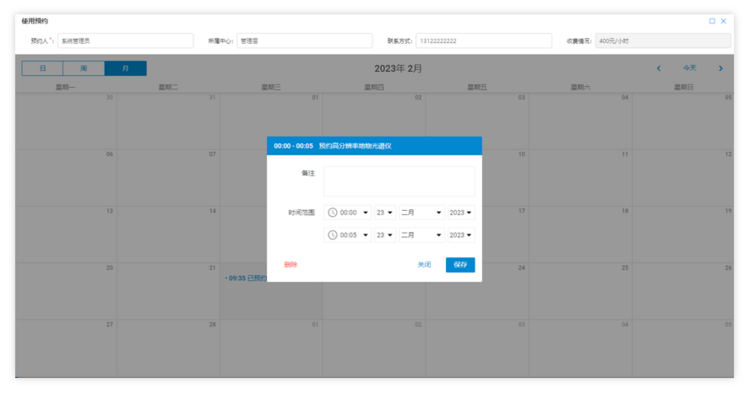Switch to 日 day view
Screen dimensions: 750x394
coord(42,68)
